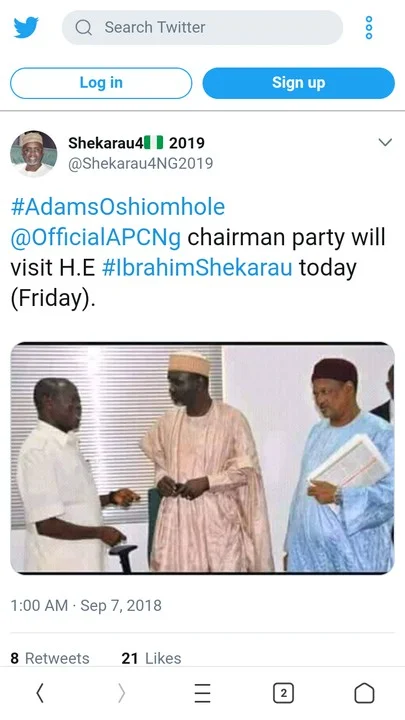Open the #AdamsOshiomhole hashtag
This screenshot has width=405, height=720.
(x=118, y=207)
